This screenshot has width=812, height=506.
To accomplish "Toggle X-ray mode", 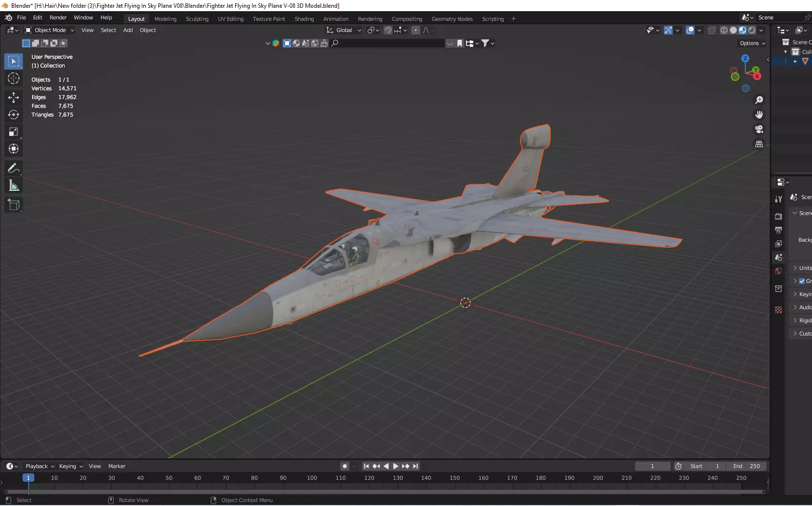I will click(x=711, y=30).
